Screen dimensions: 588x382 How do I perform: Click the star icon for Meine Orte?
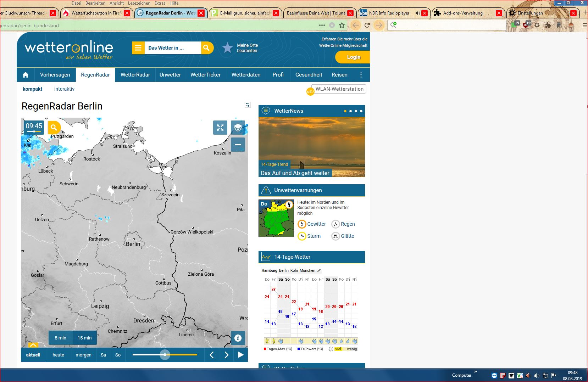227,48
